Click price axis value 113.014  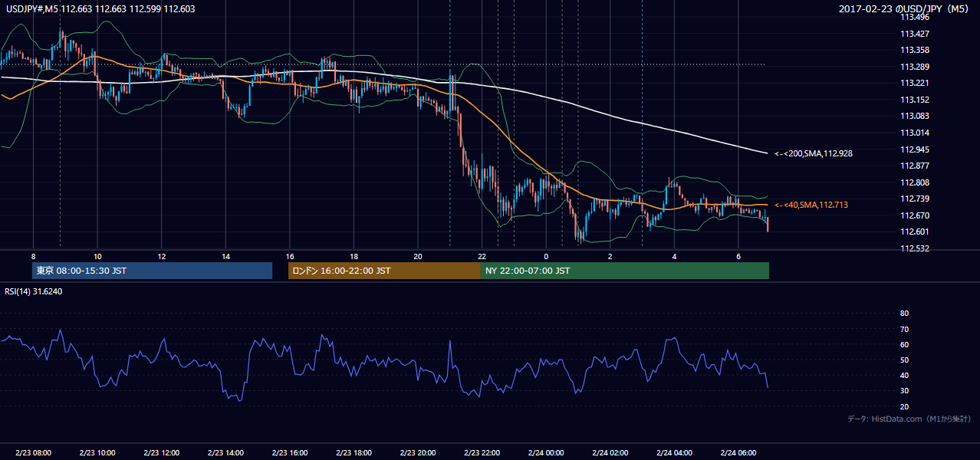(914, 133)
